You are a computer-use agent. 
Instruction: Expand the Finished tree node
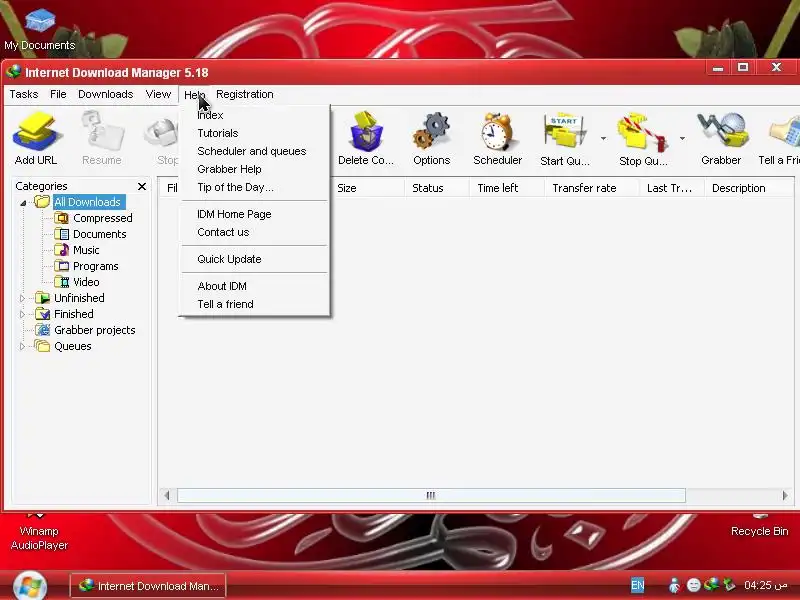click(22, 314)
